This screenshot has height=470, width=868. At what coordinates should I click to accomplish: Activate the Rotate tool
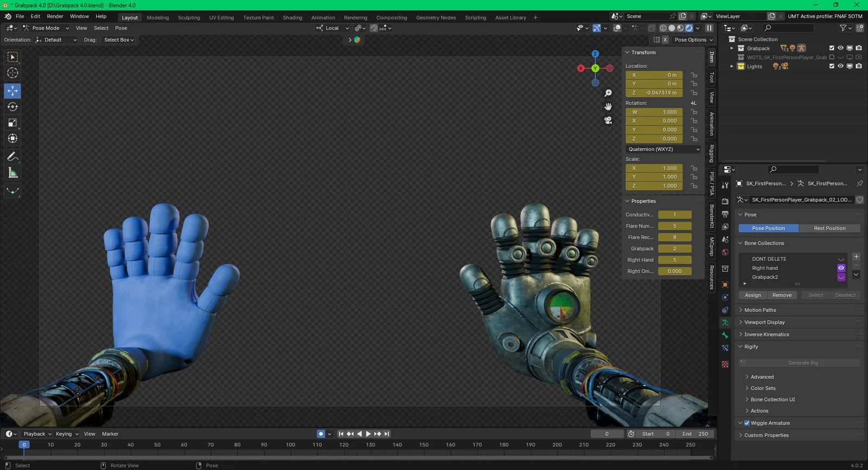point(12,107)
